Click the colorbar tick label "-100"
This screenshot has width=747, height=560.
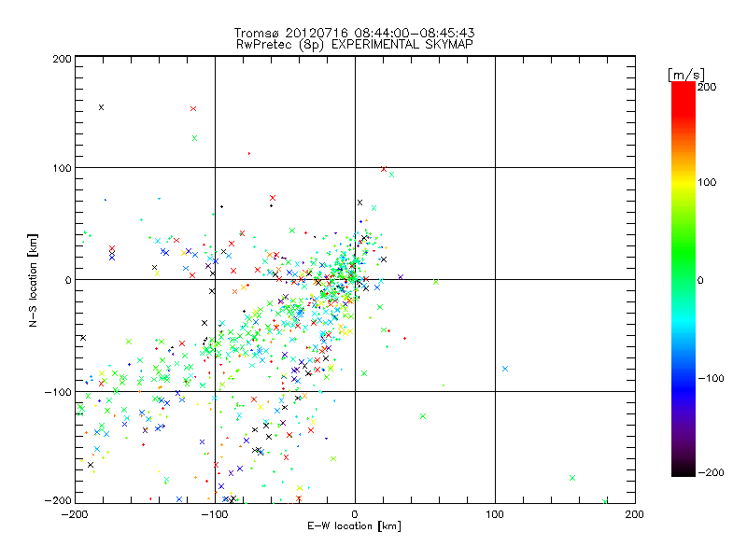click(712, 379)
